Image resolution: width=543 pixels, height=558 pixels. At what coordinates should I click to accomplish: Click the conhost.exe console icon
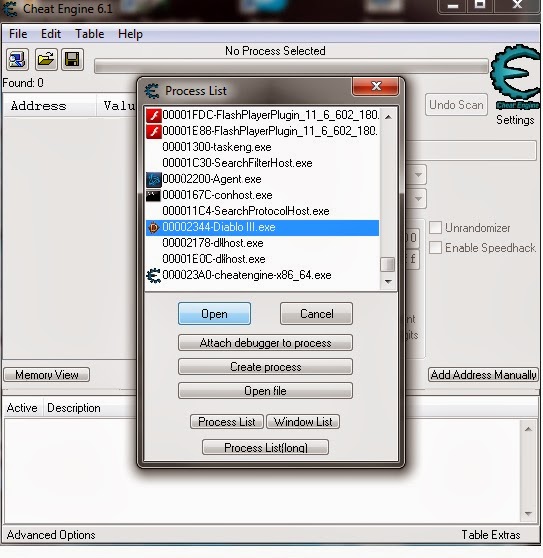[154, 195]
